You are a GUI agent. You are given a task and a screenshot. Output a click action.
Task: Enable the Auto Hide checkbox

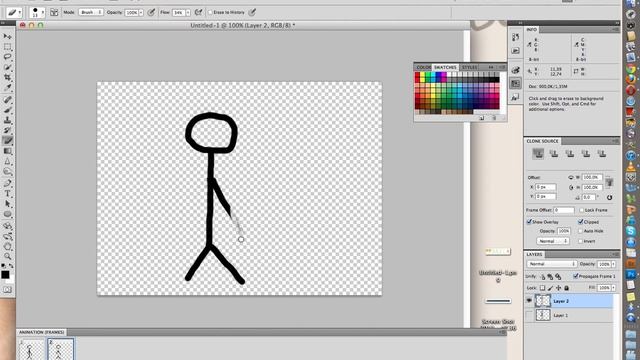click(580, 231)
